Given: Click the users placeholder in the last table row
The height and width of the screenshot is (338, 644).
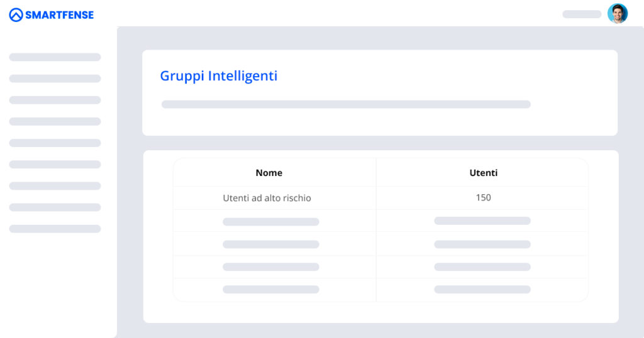Looking at the screenshot, I should click(482, 289).
